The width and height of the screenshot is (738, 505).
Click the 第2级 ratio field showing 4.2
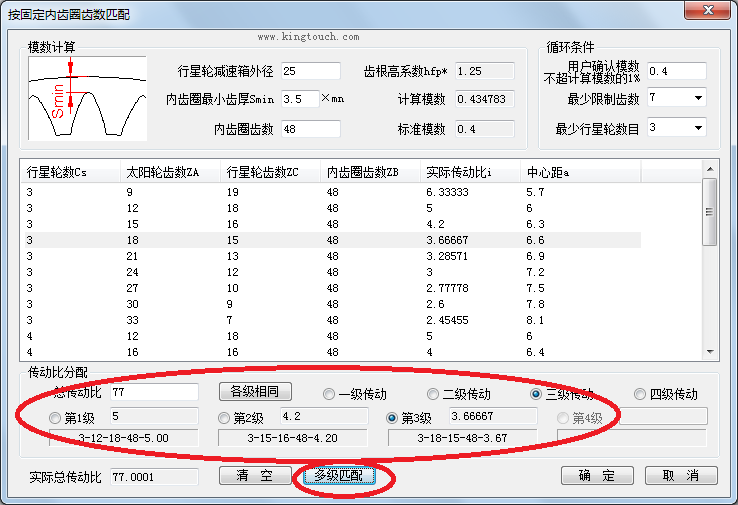tap(324, 416)
